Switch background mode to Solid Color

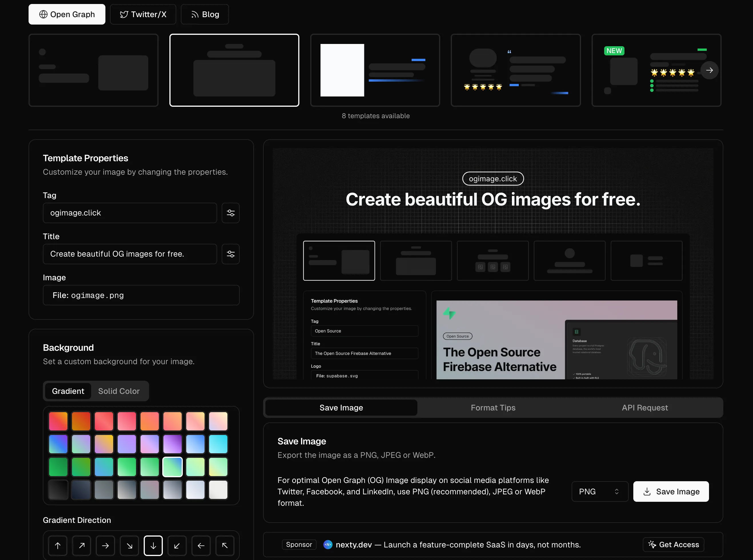pyautogui.click(x=119, y=391)
